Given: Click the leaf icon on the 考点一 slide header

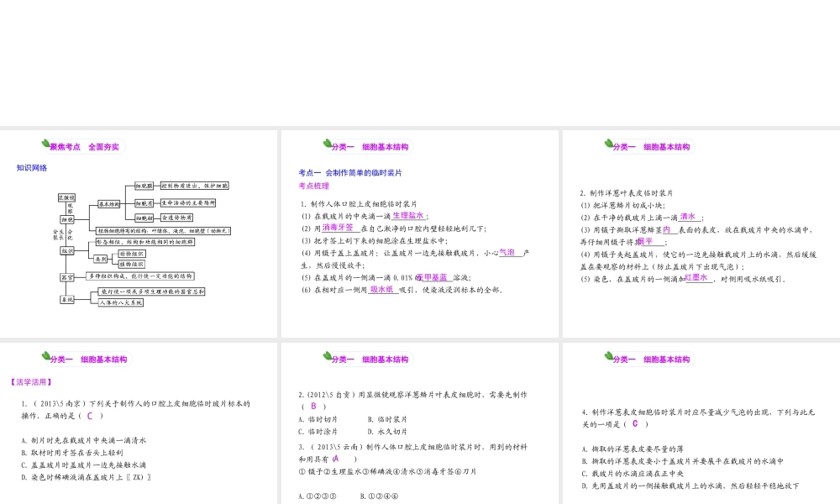Looking at the screenshot, I should pos(327,144).
